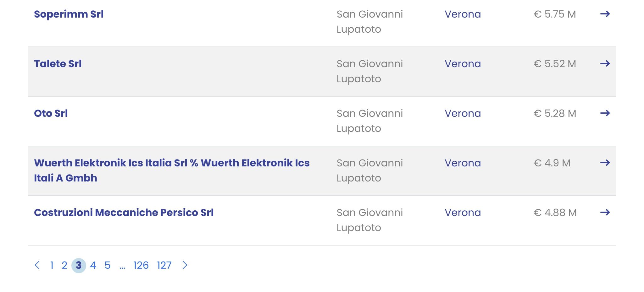644x292 pixels.
Task: Click arrow icon for Costruzioni Meccaniche Persico
Action: tap(605, 212)
